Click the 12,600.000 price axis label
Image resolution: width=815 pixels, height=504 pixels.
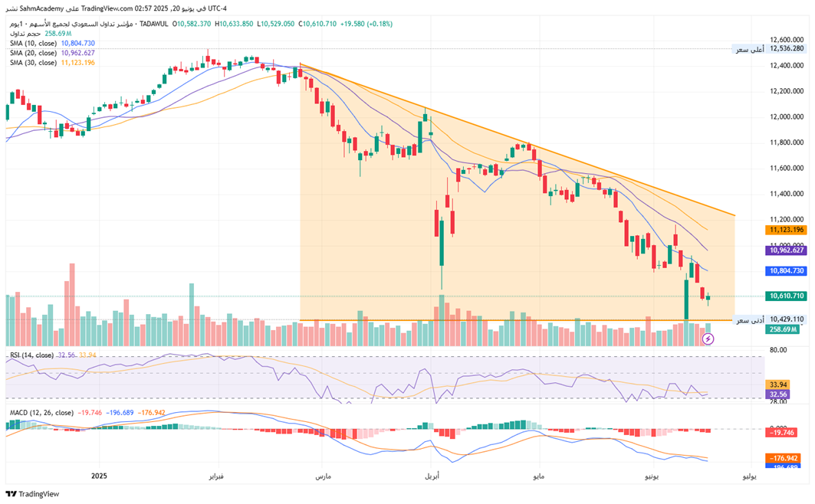tap(787, 40)
